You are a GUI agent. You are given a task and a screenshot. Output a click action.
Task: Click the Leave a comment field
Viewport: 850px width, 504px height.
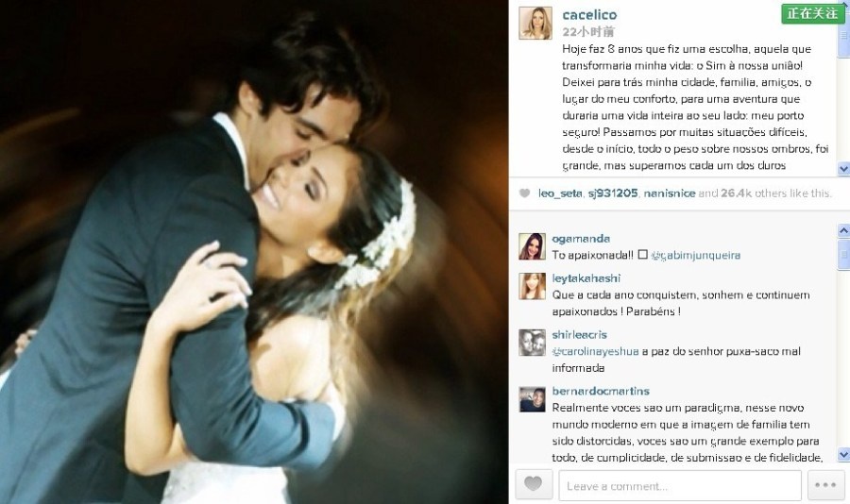coord(680,485)
